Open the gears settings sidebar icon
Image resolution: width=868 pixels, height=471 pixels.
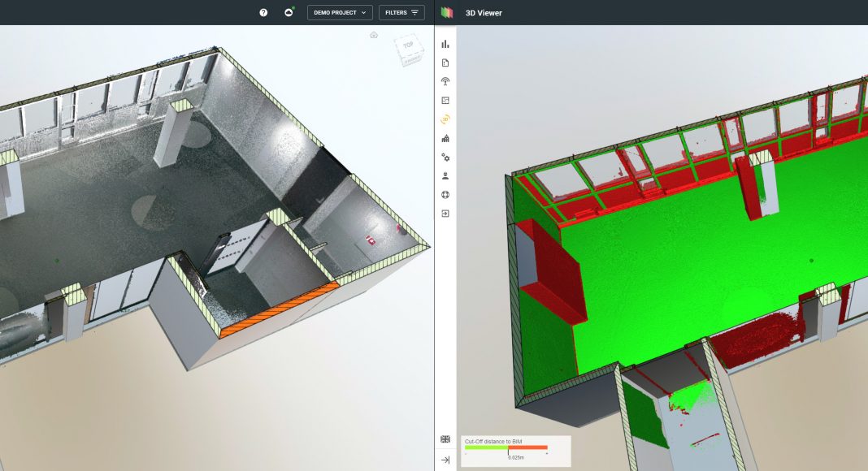(x=445, y=157)
